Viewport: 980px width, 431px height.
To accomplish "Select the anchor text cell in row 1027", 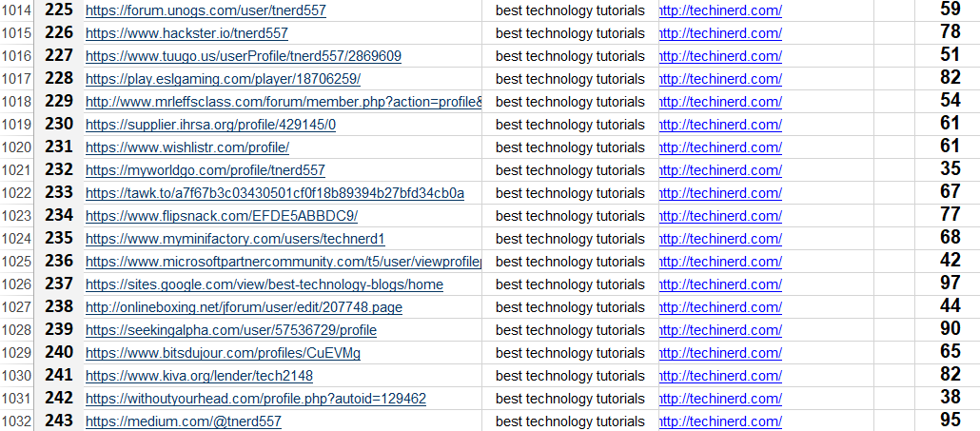I will coord(570,307).
